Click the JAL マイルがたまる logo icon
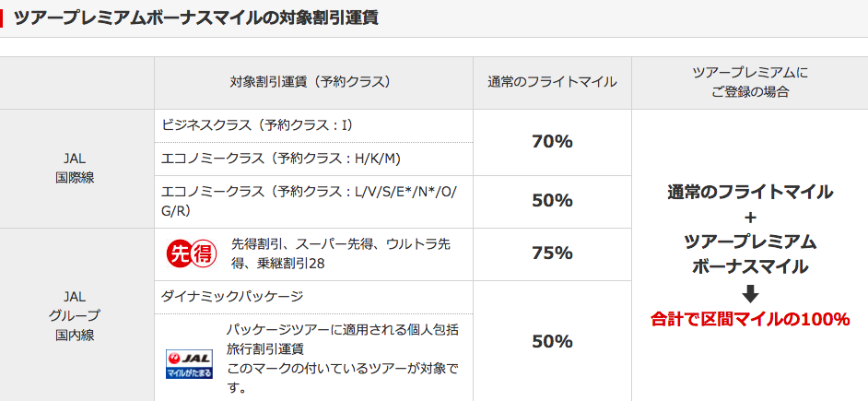The height and width of the screenshot is (401, 868). coord(189,364)
